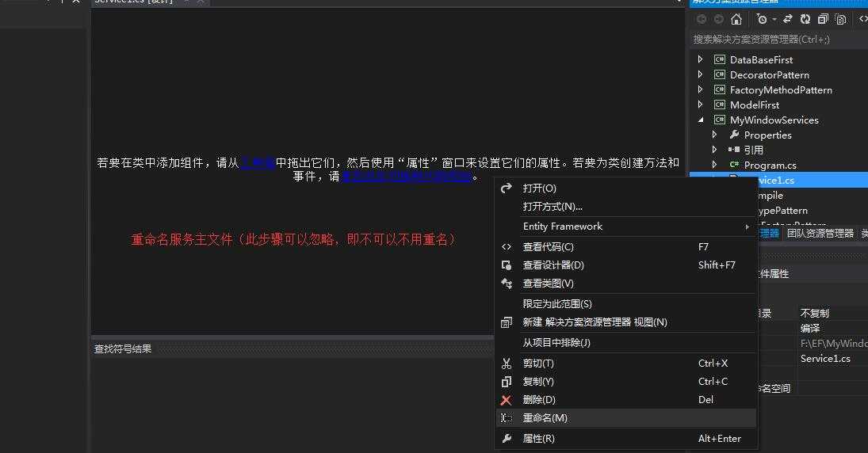Click the 工具箱 link in designer hint
This screenshot has width=868, height=453.
tap(258, 162)
